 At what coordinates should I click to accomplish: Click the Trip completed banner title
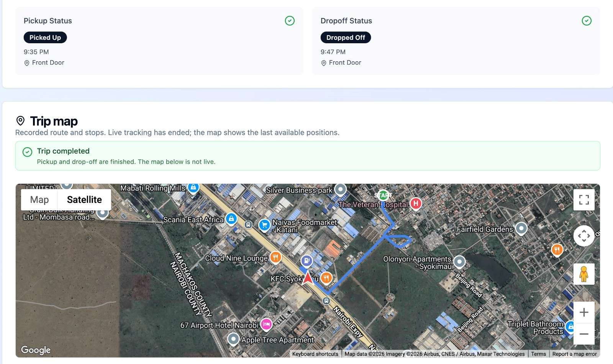pos(63,151)
